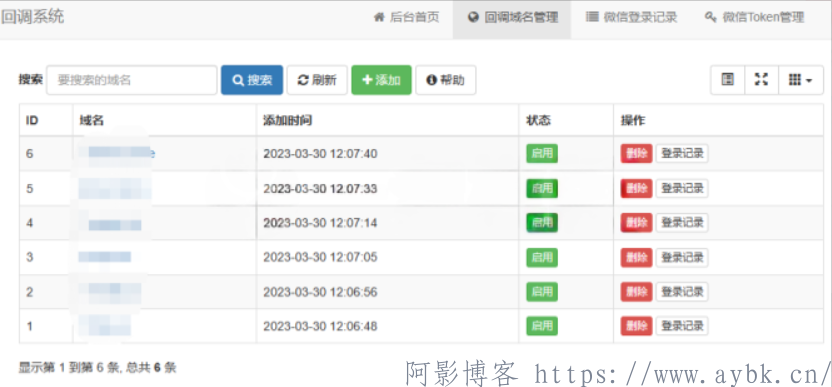Toggle 启用 status for row ID 2
Image resolution: width=832 pixels, height=387 pixels.
click(x=542, y=291)
